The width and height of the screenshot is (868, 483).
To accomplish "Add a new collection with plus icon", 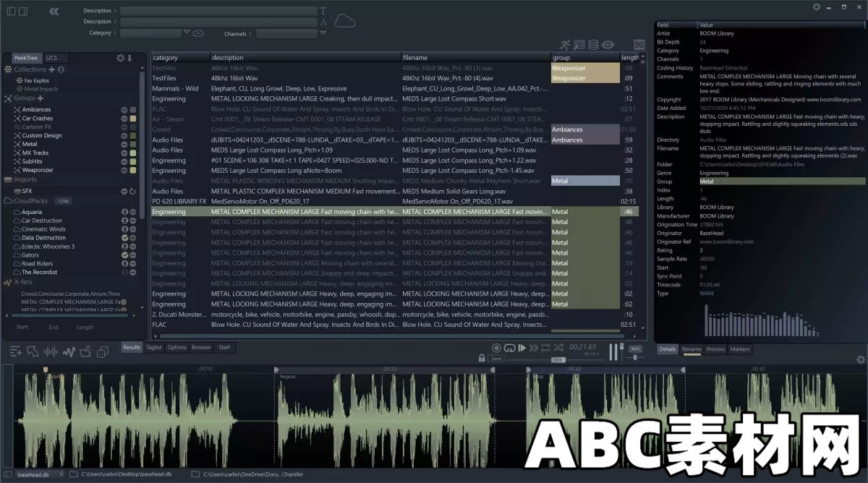I will pos(51,69).
